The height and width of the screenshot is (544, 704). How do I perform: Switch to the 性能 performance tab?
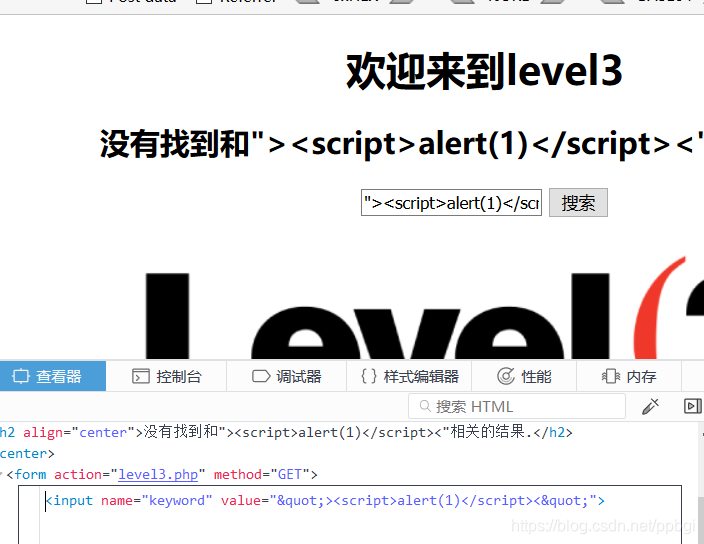pos(524,376)
